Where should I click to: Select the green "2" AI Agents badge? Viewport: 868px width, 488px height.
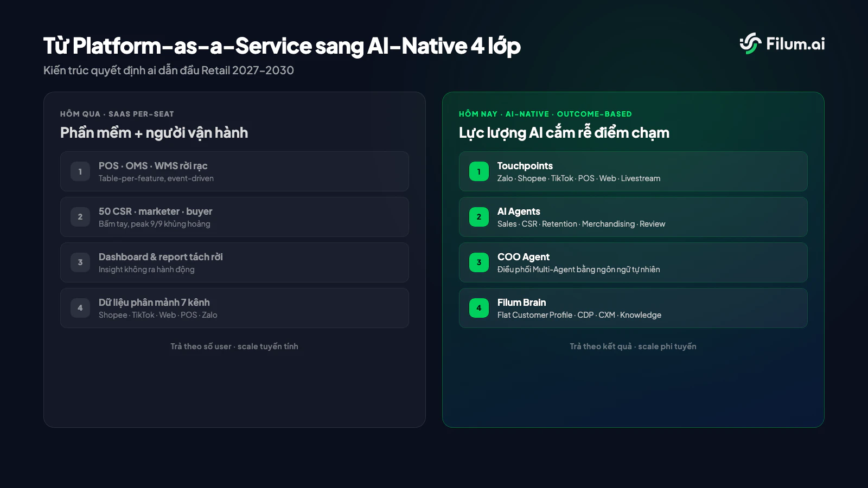pos(478,217)
